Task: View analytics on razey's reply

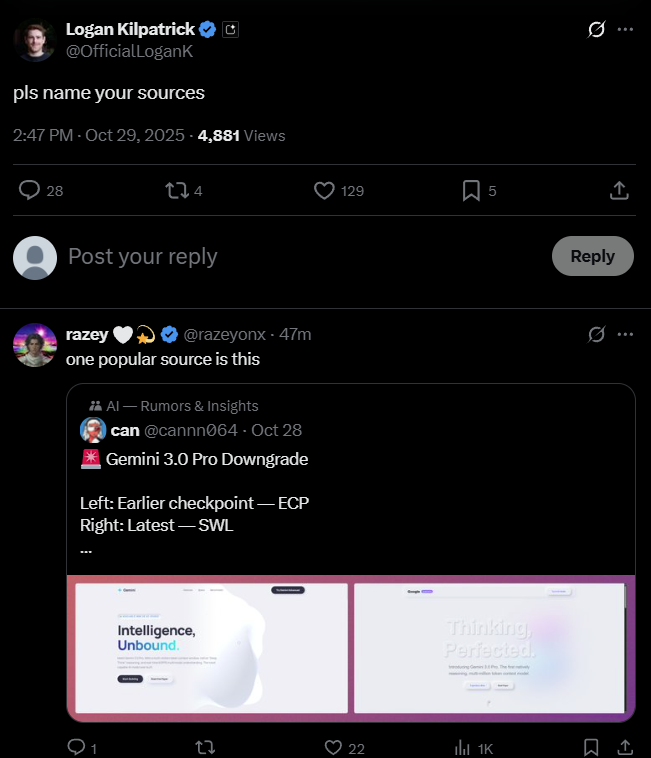Action: point(463,747)
